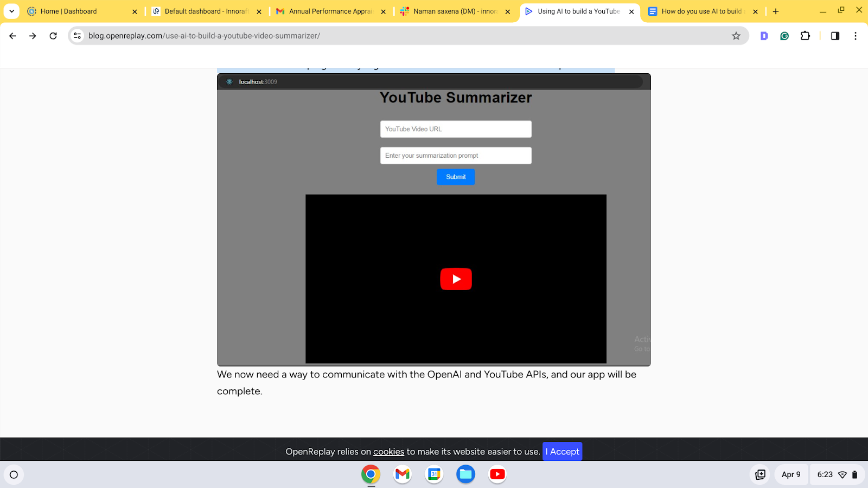The height and width of the screenshot is (488, 868).
Task: Click the YouTube Video URL field
Action: tap(456, 129)
